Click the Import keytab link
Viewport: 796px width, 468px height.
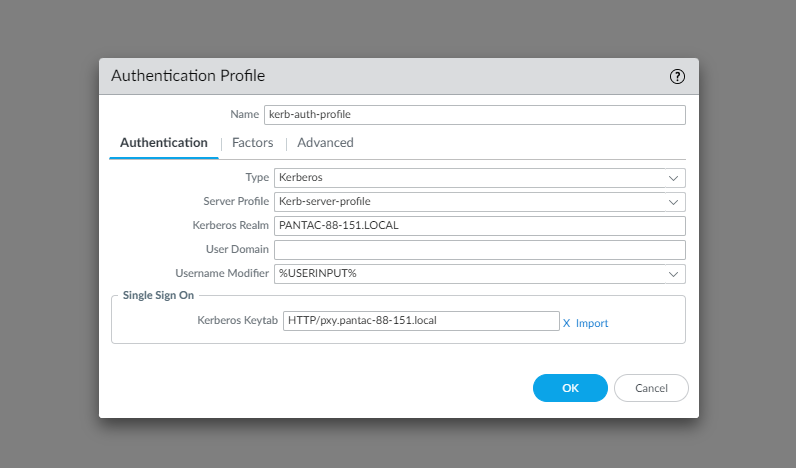(x=592, y=323)
